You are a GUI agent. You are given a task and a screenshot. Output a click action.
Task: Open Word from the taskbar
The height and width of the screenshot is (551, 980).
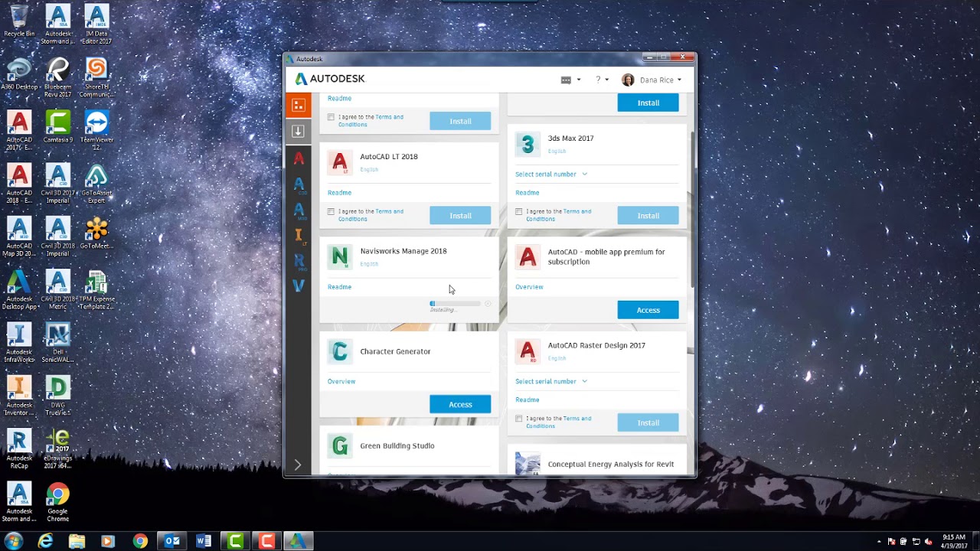204,541
